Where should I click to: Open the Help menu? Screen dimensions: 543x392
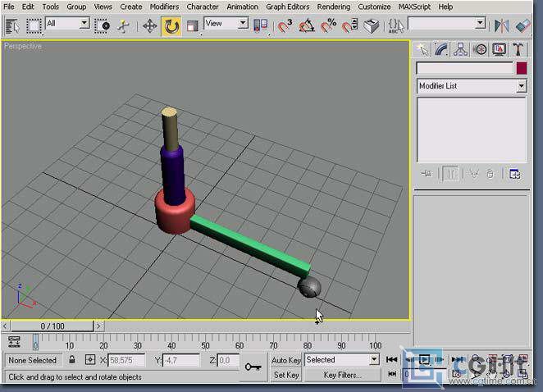pos(445,7)
